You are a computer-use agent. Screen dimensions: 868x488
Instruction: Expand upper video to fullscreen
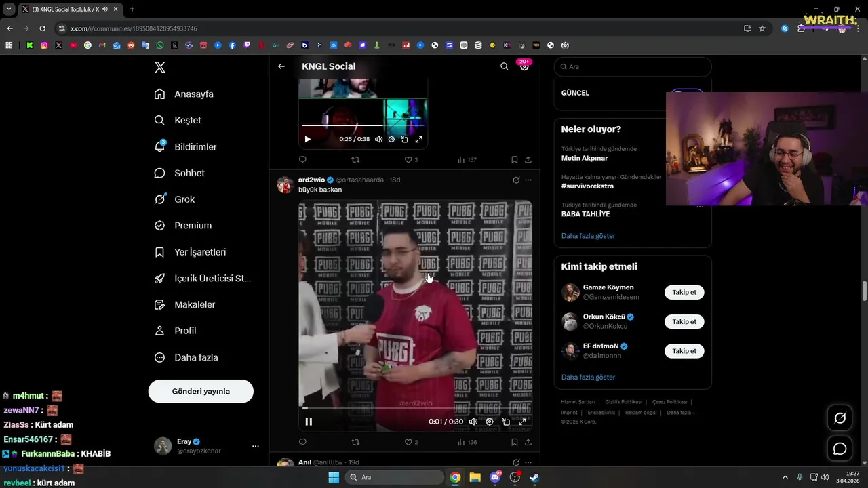coord(418,139)
